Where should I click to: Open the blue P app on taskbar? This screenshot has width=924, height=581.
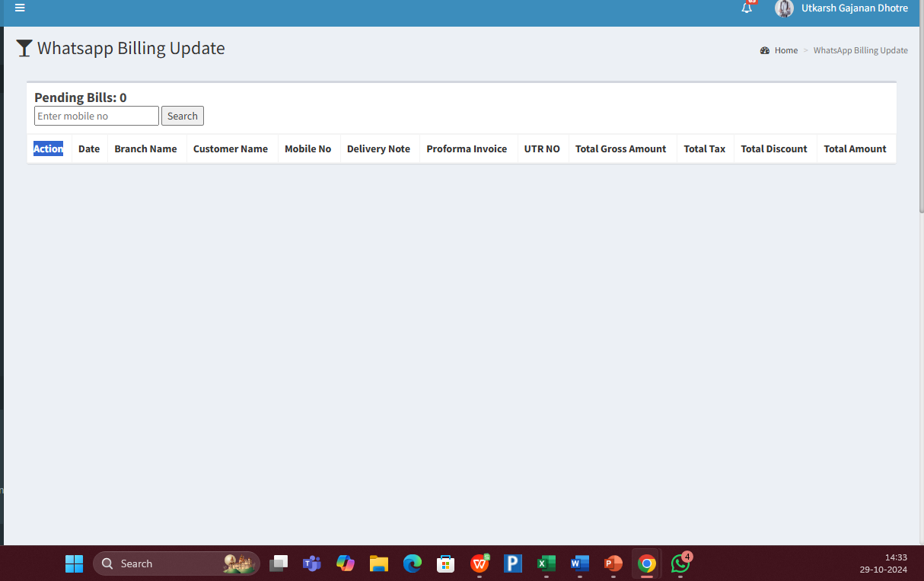click(513, 563)
